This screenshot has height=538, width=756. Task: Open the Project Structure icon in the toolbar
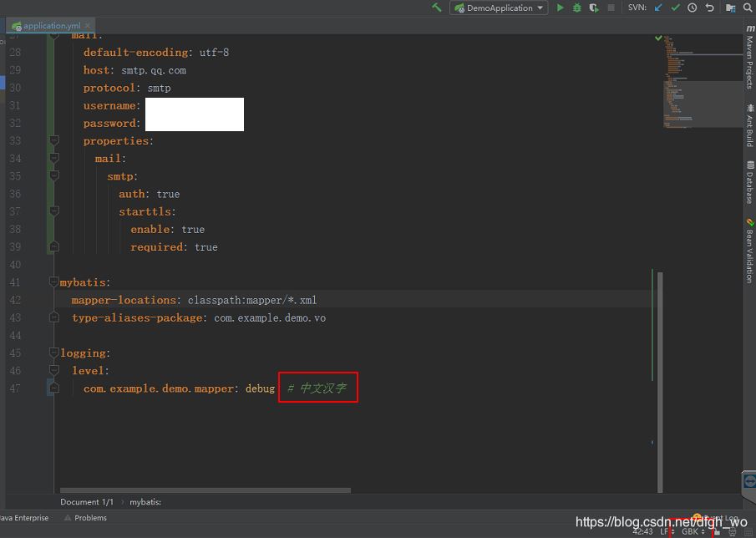click(x=730, y=8)
